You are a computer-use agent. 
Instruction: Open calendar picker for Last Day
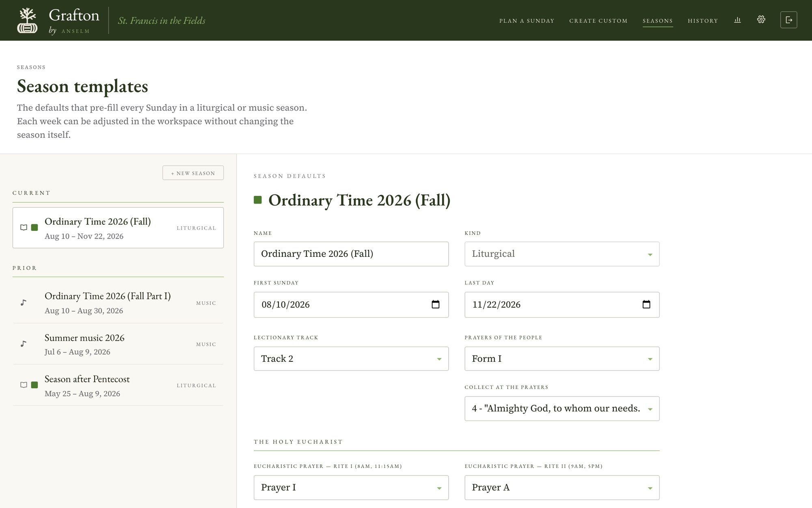(x=646, y=304)
